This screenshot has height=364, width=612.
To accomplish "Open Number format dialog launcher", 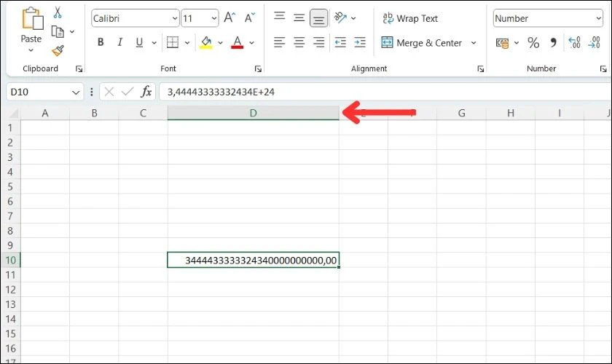I will point(603,69).
